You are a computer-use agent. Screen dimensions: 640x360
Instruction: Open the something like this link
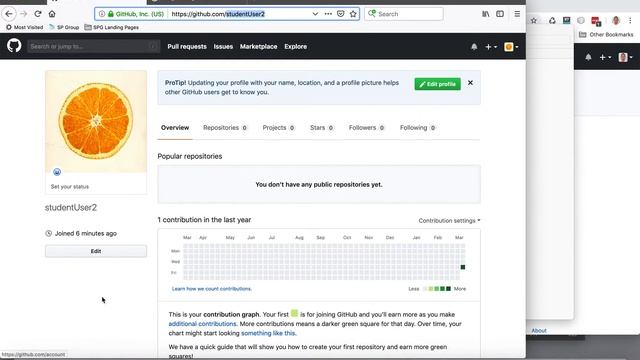click(x=268, y=333)
